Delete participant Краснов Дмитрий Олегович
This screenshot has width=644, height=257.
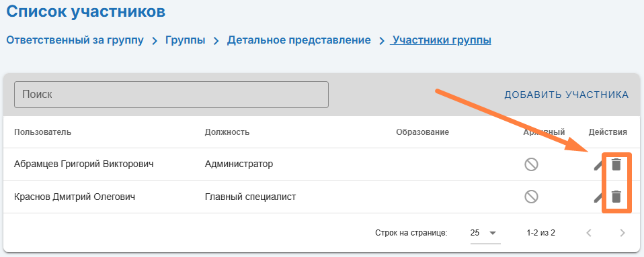(616, 197)
